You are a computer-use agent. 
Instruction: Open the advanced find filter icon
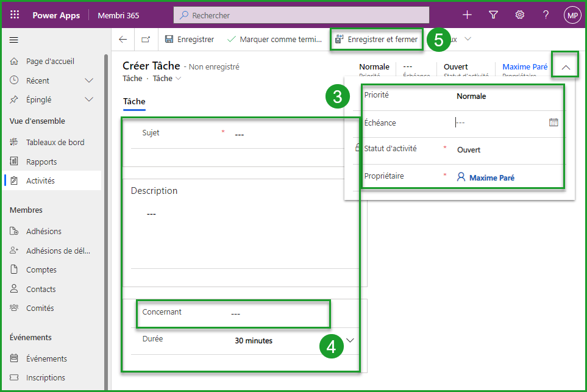click(x=494, y=15)
